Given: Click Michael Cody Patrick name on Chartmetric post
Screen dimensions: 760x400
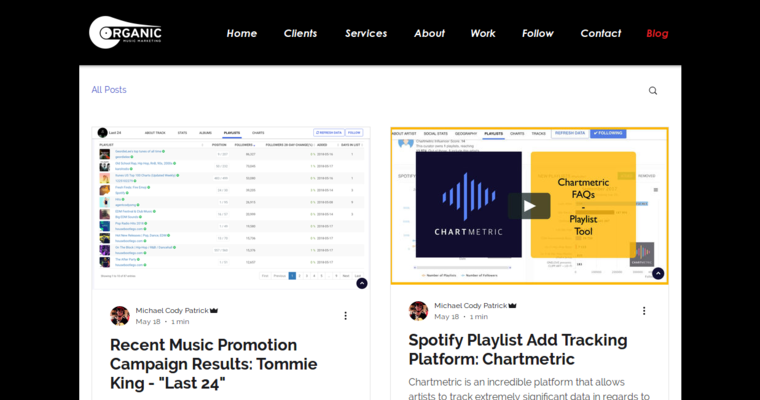Looking at the screenshot, I should click(x=471, y=305).
